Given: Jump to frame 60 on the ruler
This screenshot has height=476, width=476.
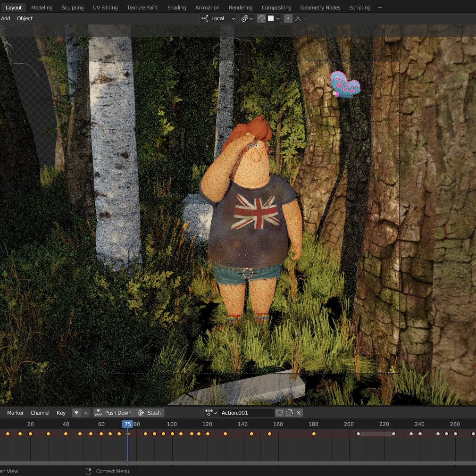Looking at the screenshot, I should (101, 424).
